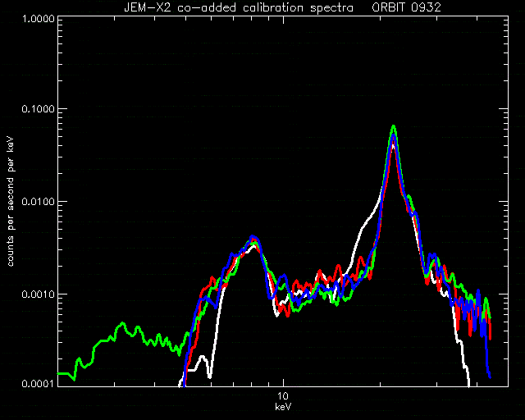
Task: Click the 10 x-axis tick label
Action: click(283, 396)
